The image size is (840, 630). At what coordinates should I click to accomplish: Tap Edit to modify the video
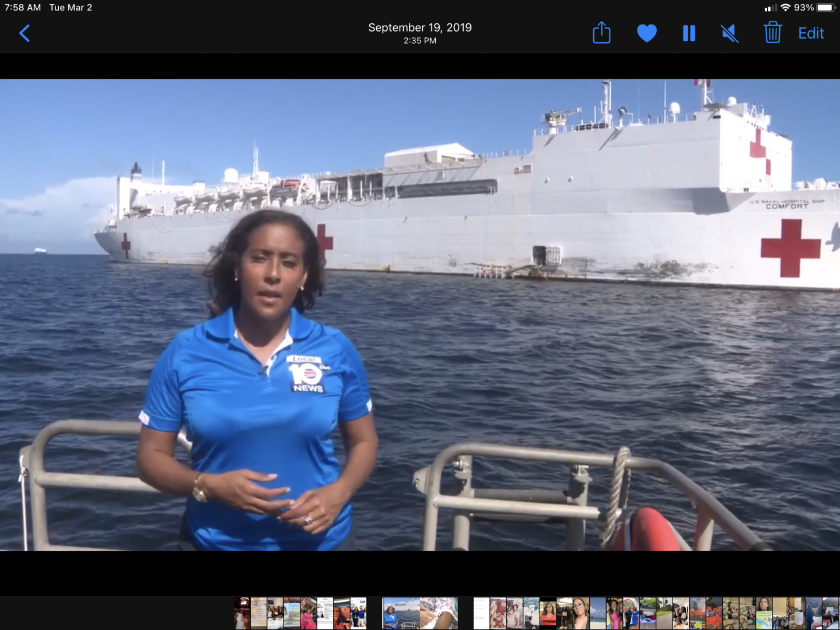pos(811,33)
